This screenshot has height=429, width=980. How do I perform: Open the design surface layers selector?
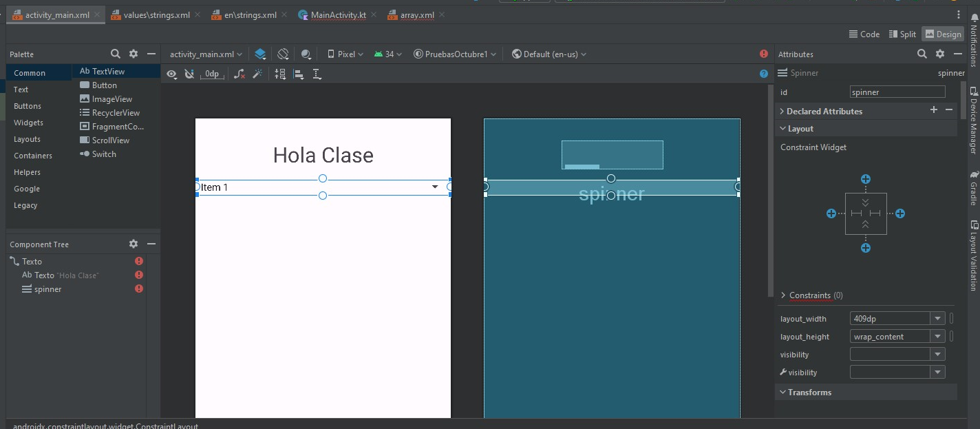click(260, 54)
